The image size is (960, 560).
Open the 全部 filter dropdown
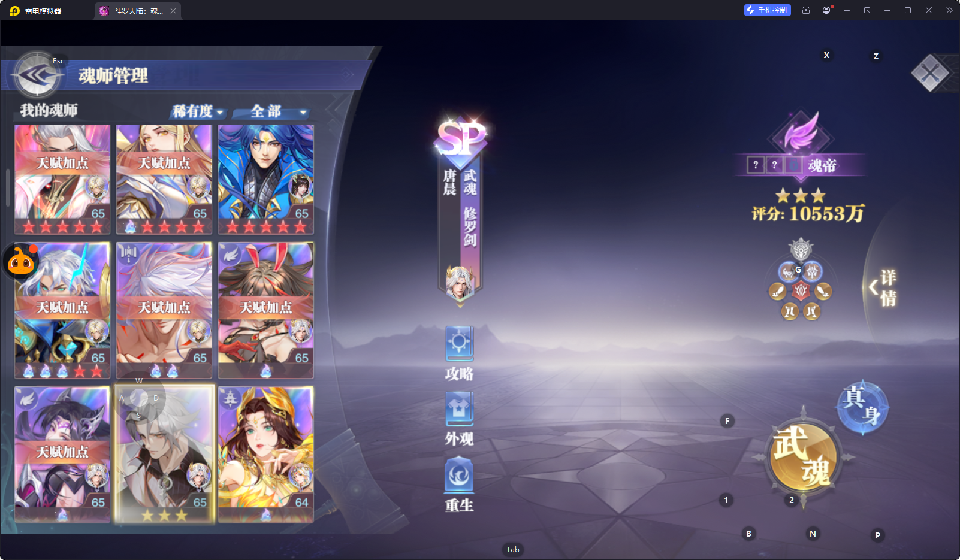(x=271, y=111)
